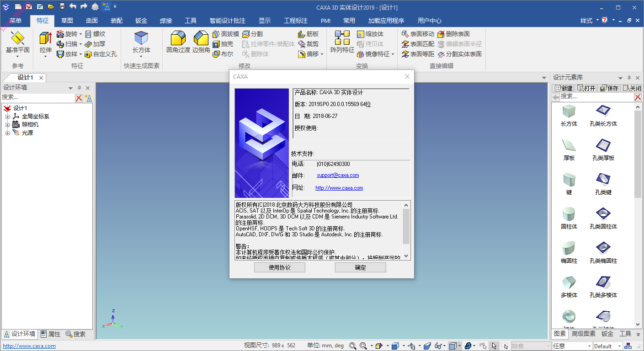Click the 螺纹 thread tool
The height and width of the screenshot is (351, 644).
click(96, 34)
